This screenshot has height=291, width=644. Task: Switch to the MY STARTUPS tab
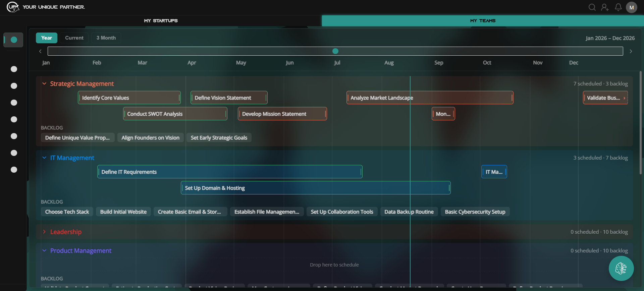coord(161,21)
